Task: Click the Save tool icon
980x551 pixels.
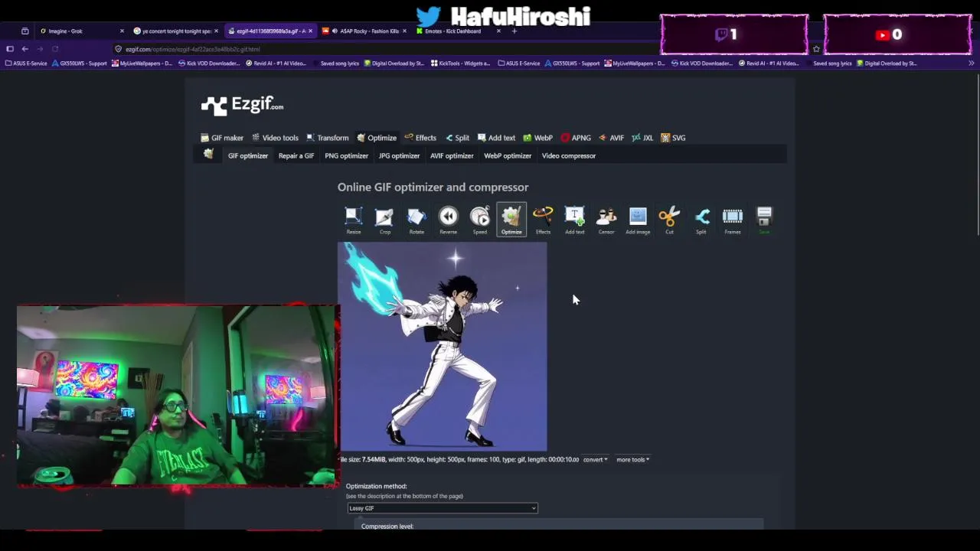Action: point(764,220)
